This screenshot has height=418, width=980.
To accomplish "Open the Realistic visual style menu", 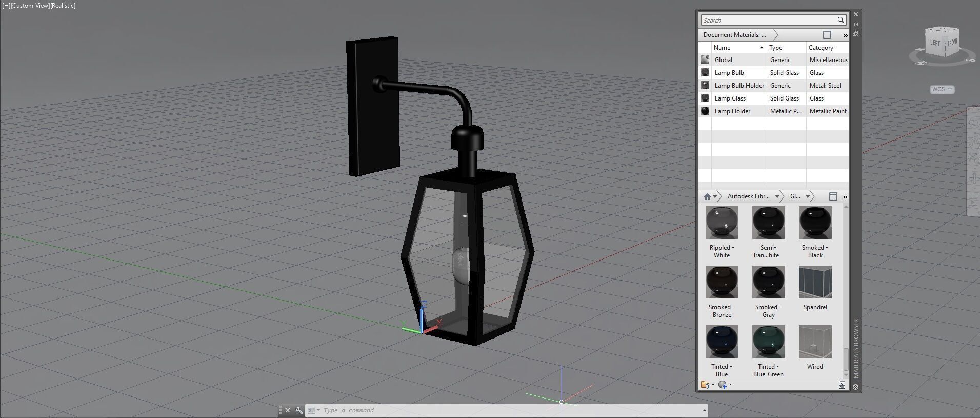I will pos(63,6).
